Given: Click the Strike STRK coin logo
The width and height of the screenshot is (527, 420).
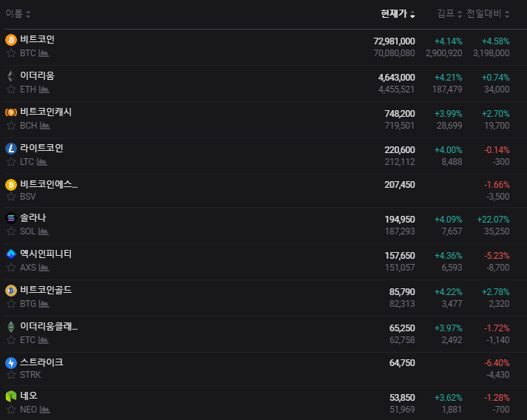Looking at the screenshot, I should (11, 363).
